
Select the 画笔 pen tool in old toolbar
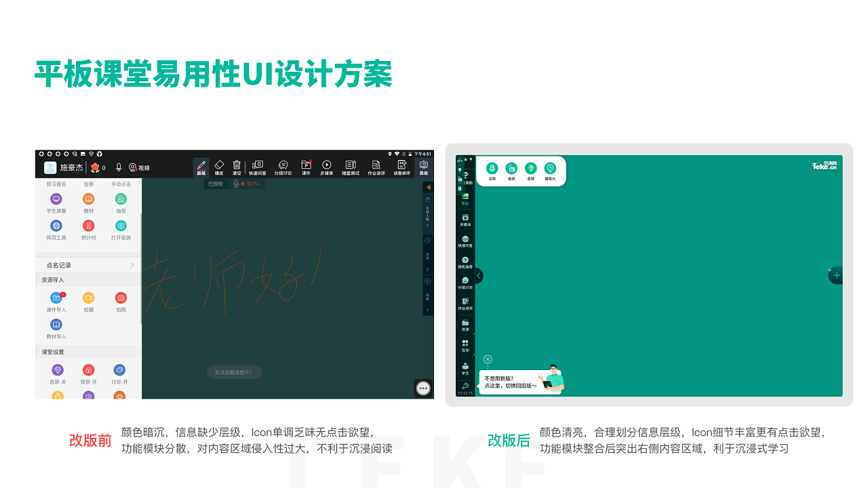(201, 167)
